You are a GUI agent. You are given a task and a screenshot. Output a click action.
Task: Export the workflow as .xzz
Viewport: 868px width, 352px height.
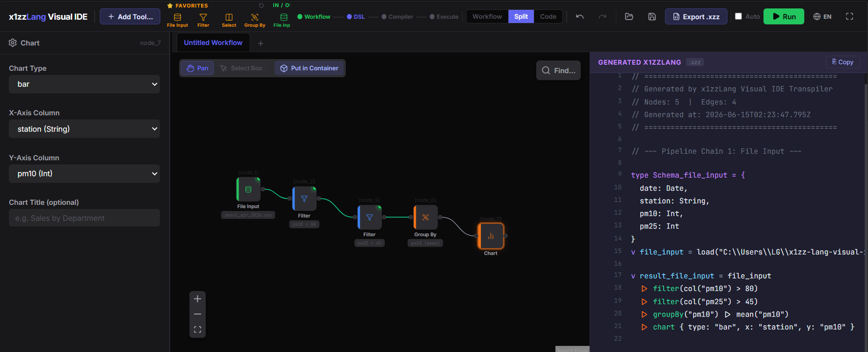click(696, 16)
